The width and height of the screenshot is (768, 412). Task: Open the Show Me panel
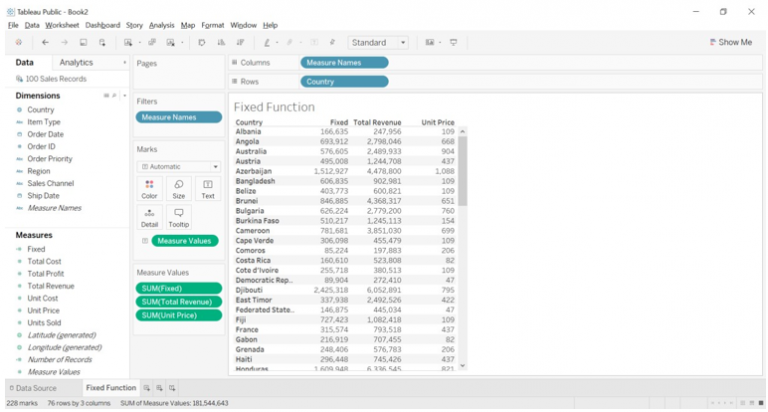[730, 42]
